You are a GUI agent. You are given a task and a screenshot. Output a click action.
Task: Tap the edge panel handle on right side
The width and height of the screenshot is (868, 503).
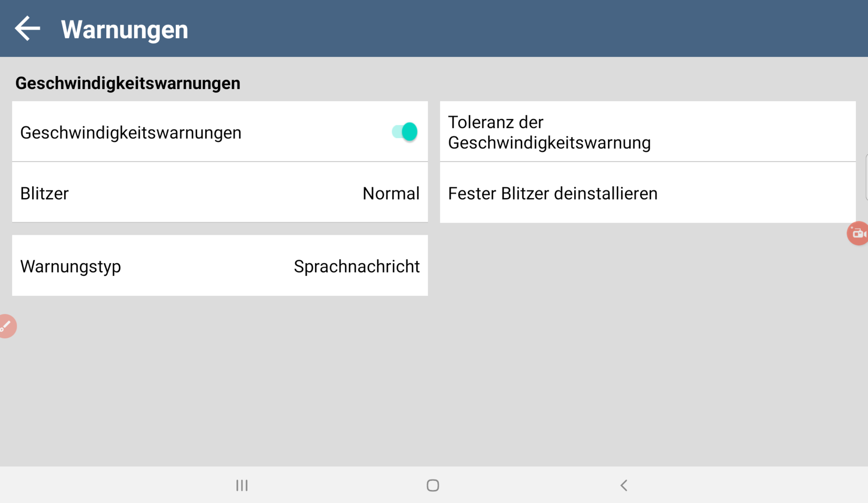pos(866,177)
